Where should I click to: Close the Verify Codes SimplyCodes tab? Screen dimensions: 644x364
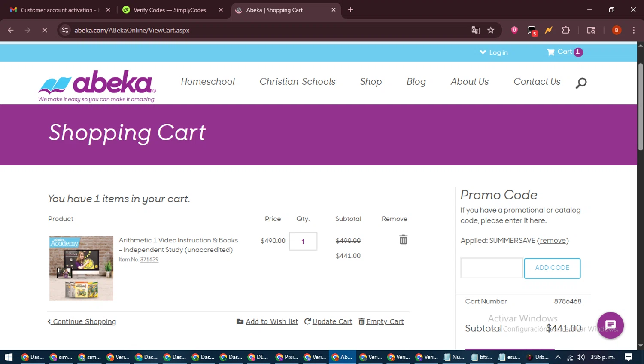point(221,10)
